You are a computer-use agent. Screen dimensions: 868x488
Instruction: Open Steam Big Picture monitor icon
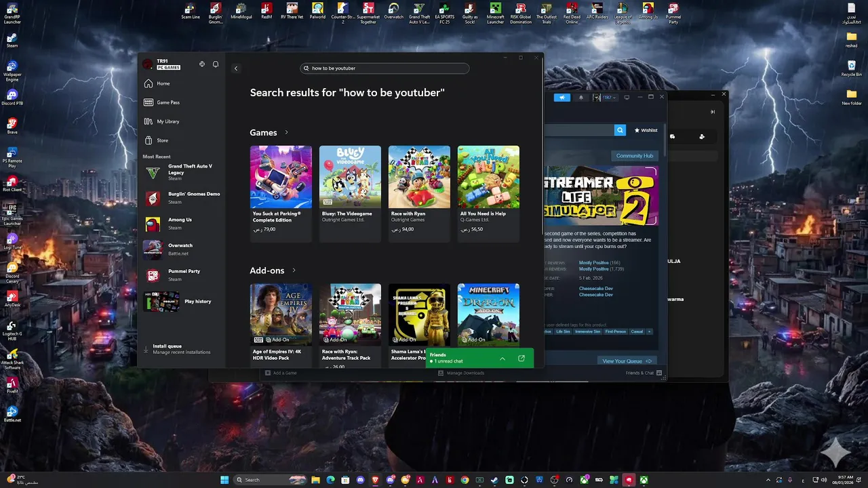click(627, 98)
